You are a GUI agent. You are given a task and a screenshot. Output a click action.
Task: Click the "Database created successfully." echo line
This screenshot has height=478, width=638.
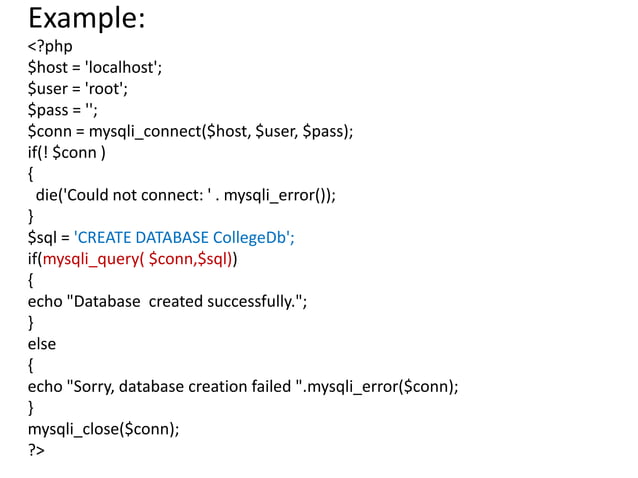168,301
